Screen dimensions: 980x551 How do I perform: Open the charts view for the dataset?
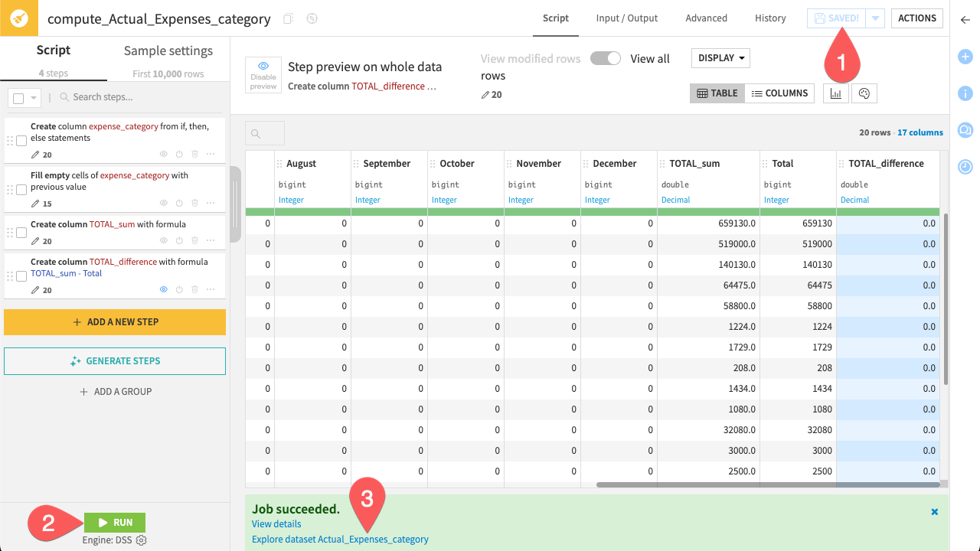[x=835, y=93]
